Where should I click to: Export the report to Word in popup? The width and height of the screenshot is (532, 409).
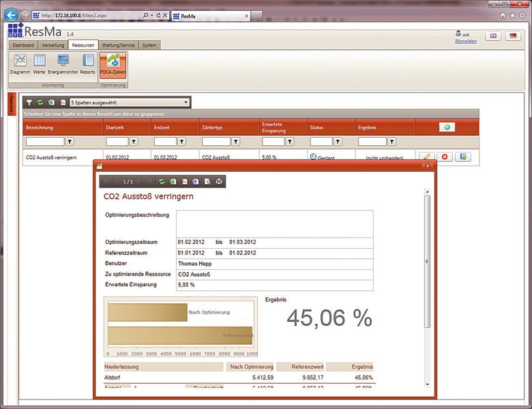(x=196, y=181)
